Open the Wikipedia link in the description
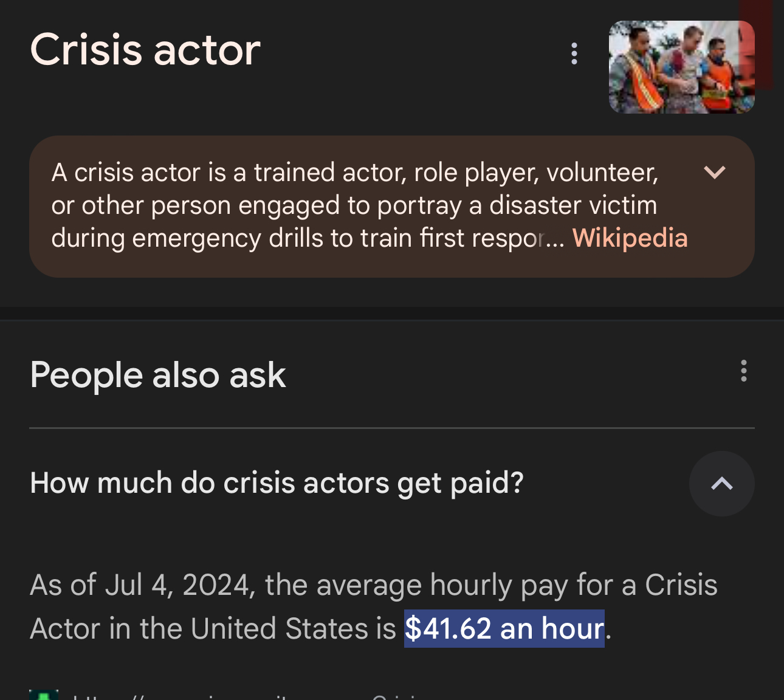The height and width of the screenshot is (700, 784). click(x=630, y=238)
